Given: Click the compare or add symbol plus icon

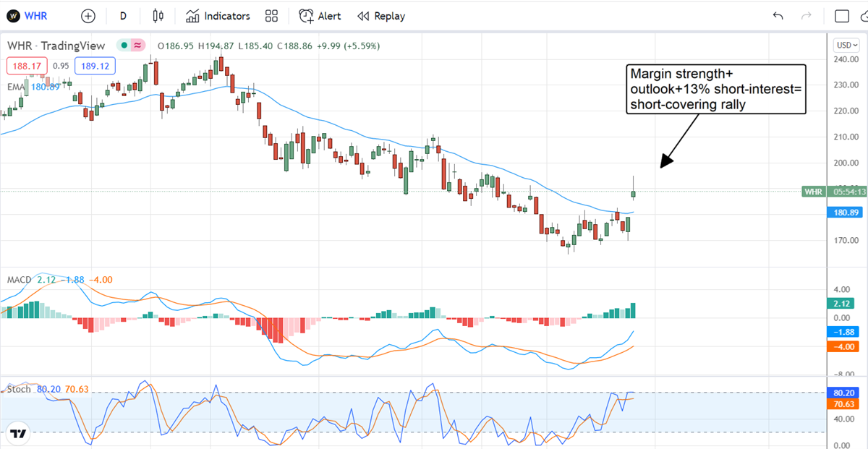Looking at the screenshot, I should click(x=88, y=16).
